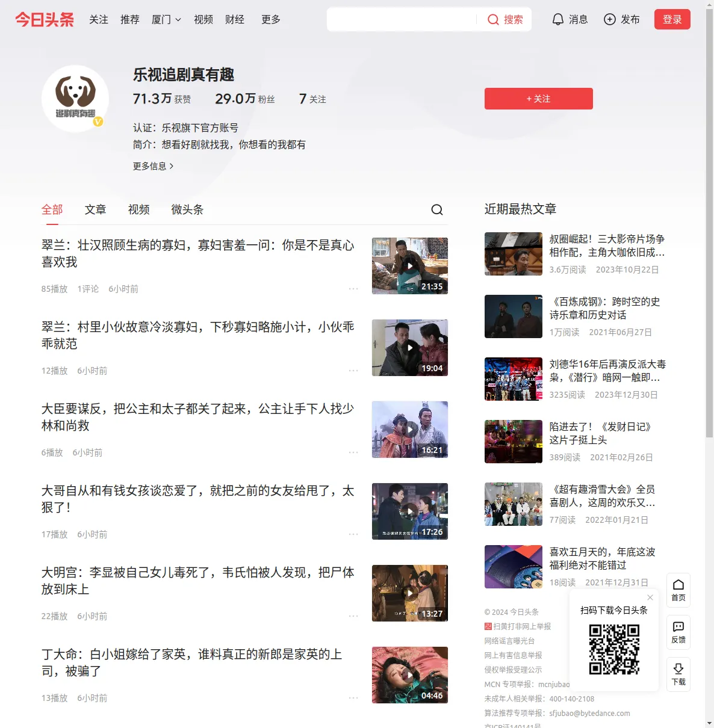
Task: Open the profile avatar of 乐视追剧真有趣
Action: point(75,99)
